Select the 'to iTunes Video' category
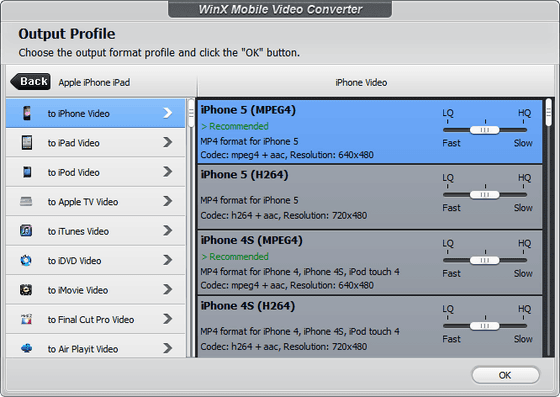The width and height of the screenshot is (560, 397). pyautogui.click(x=95, y=231)
